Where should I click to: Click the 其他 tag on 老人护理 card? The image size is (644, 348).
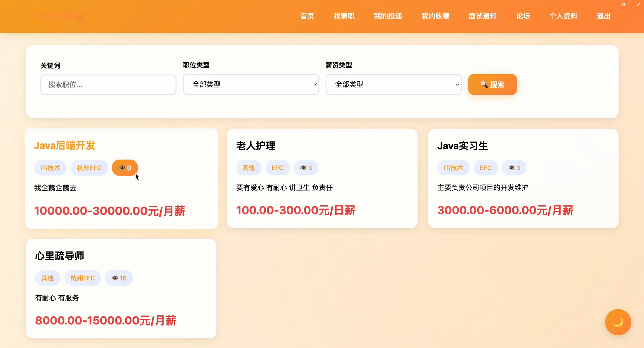tap(248, 168)
